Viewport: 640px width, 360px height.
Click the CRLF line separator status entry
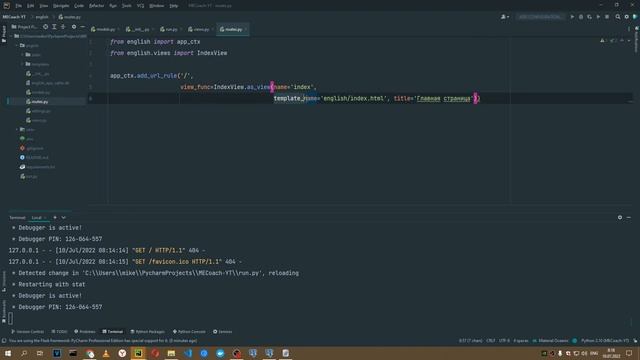click(491, 340)
